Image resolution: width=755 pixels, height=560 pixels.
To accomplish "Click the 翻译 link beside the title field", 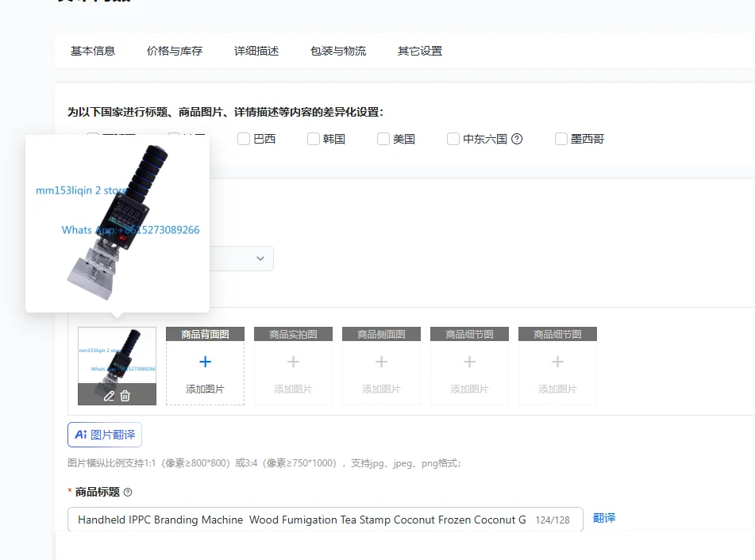I will 604,518.
